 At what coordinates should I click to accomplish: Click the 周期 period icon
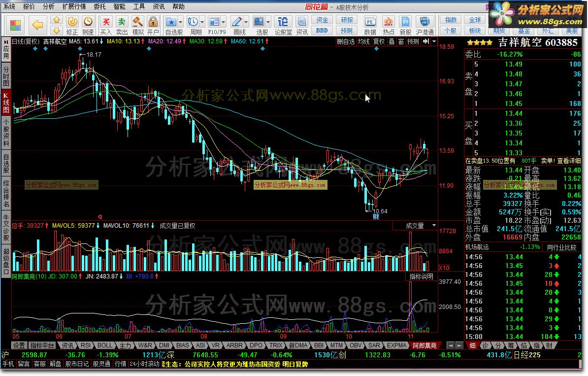[193, 22]
